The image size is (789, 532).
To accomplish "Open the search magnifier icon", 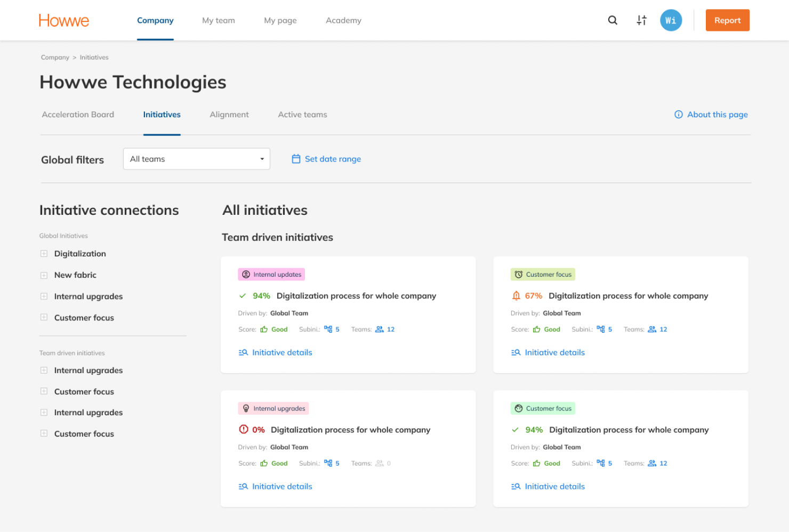I will coord(613,20).
